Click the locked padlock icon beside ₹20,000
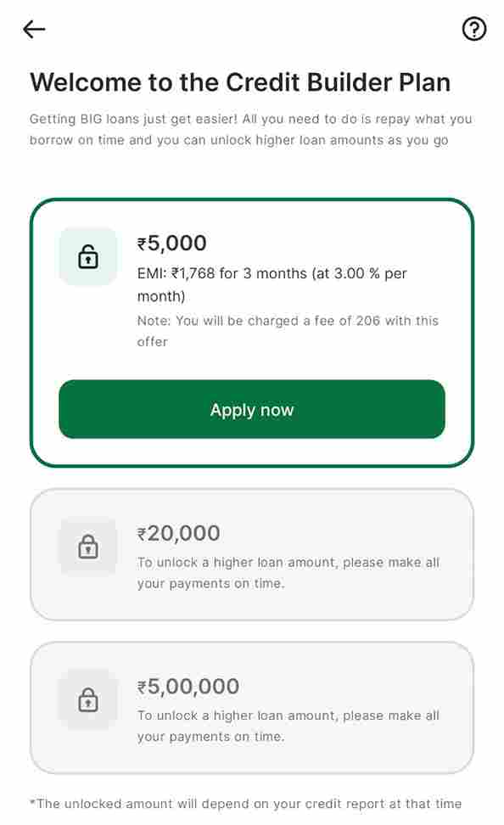The image size is (504, 825). pos(88,547)
